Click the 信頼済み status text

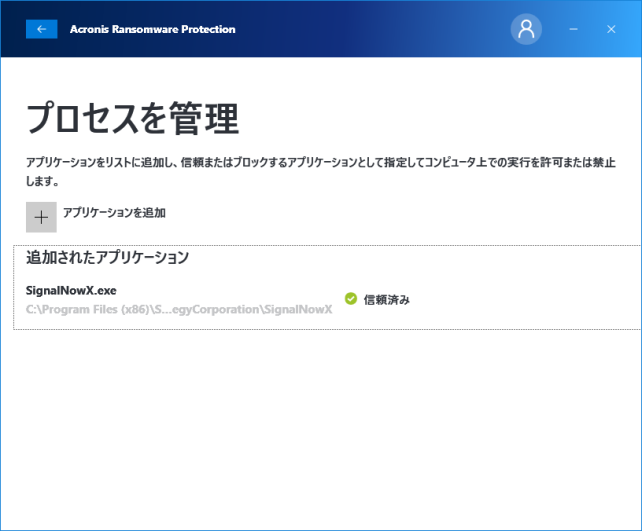387,300
